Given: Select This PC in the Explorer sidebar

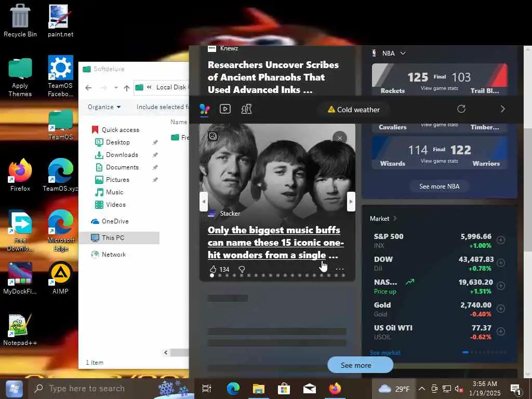Looking at the screenshot, I should (119, 238).
